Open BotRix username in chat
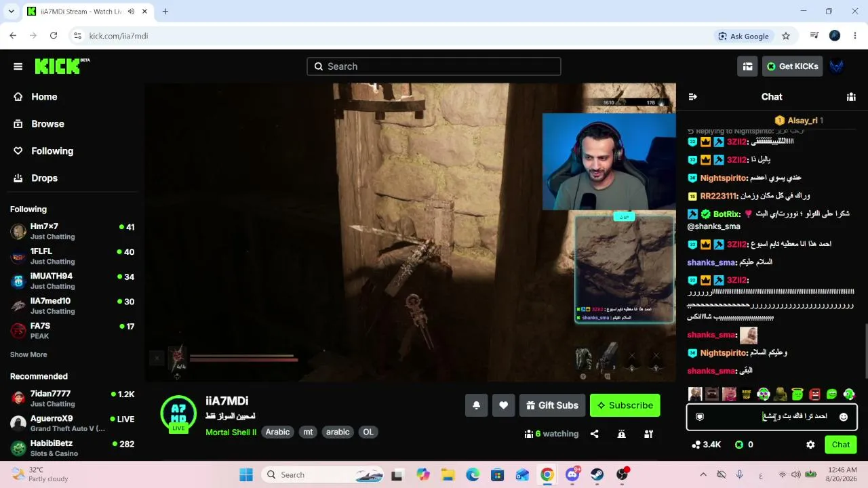The width and height of the screenshot is (868, 488). (x=727, y=213)
